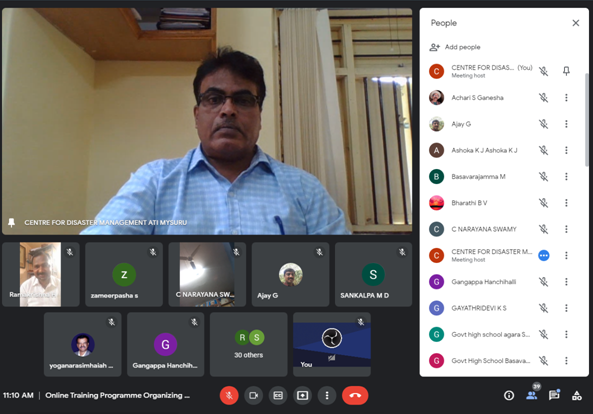Open more options for Govt High School Basava...
The image size is (593, 414).
coord(566,360)
